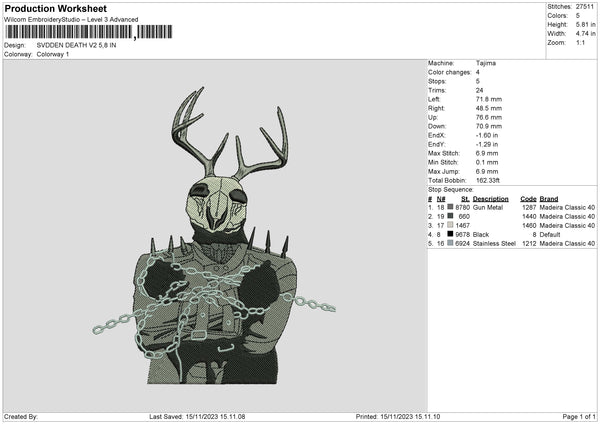Click the 'Created By:' footer label
The width and height of the screenshot is (600, 424).
click(21, 416)
